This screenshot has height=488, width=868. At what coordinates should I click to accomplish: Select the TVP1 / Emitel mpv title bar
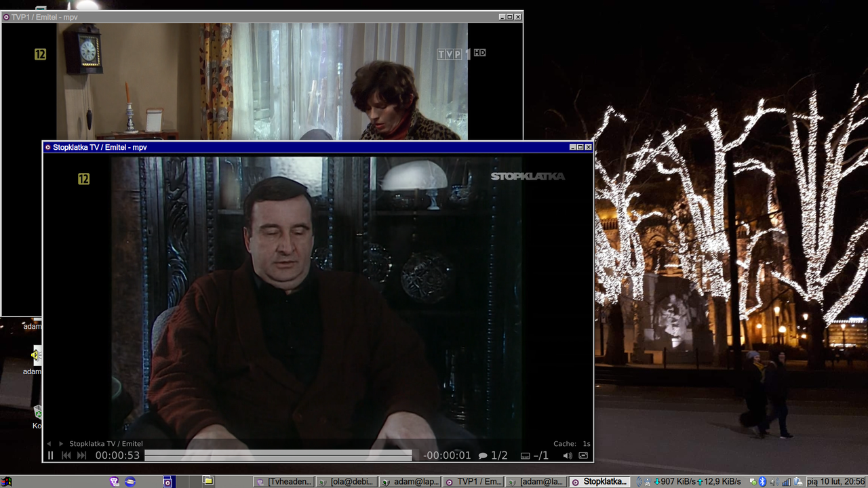pyautogui.click(x=262, y=17)
